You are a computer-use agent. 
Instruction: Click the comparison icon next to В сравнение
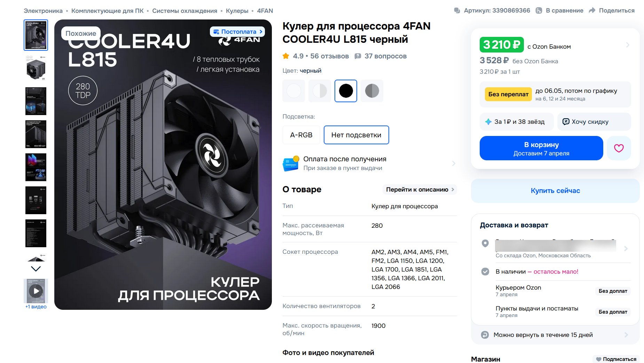point(539,10)
